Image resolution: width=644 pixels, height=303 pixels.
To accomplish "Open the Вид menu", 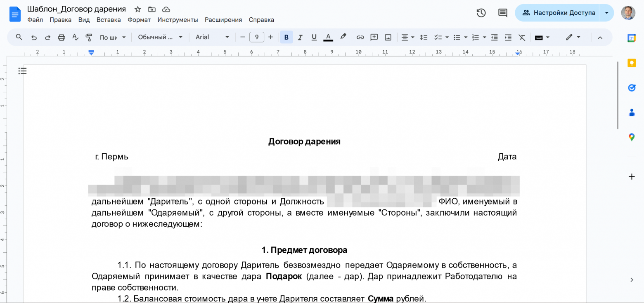I will click(x=84, y=20).
